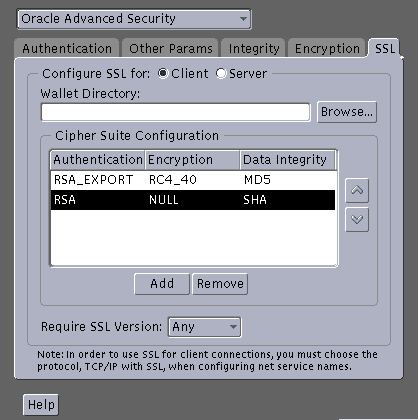Switch to the Encryption tab
This screenshot has width=418, height=420.
click(327, 49)
